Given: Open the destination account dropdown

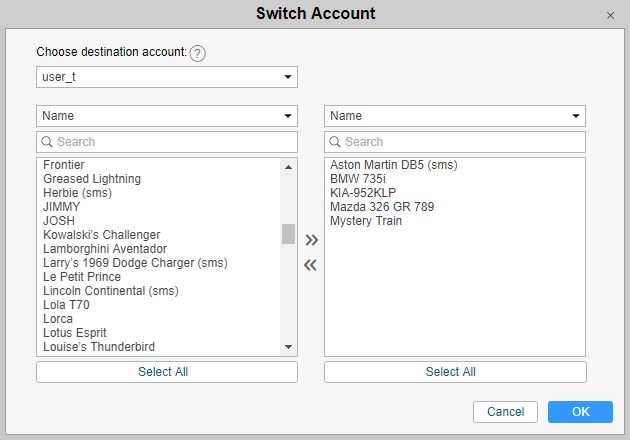Looking at the screenshot, I should [x=167, y=77].
